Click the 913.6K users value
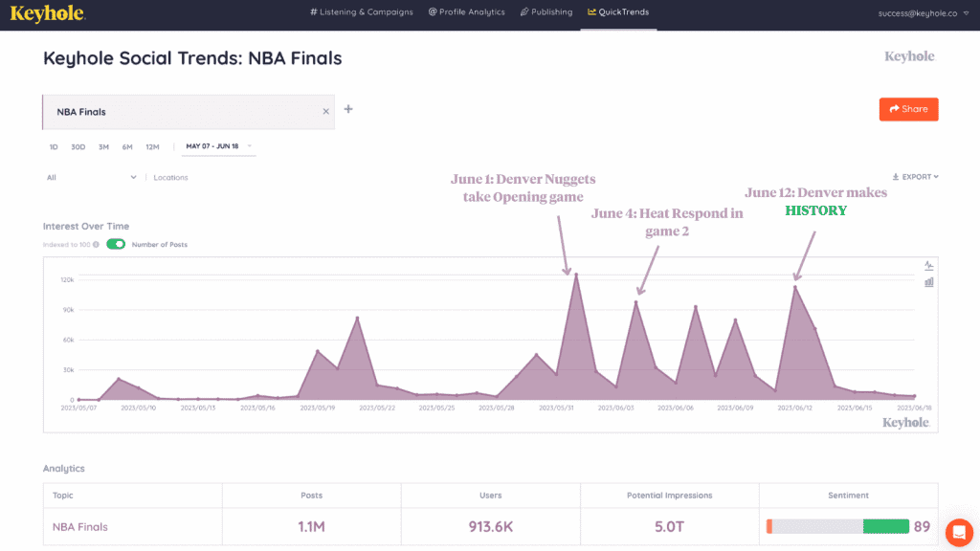Screen dimensions: 980x551 pos(491,527)
